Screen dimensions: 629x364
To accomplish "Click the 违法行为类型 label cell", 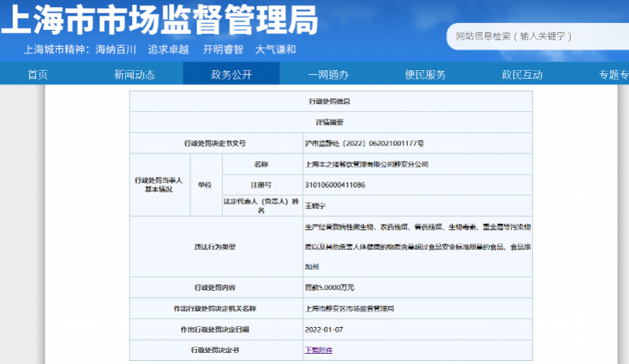I will [215, 247].
